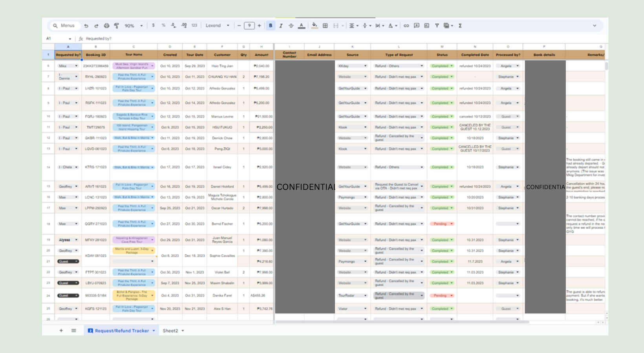Search the Menus box

tap(64, 25)
